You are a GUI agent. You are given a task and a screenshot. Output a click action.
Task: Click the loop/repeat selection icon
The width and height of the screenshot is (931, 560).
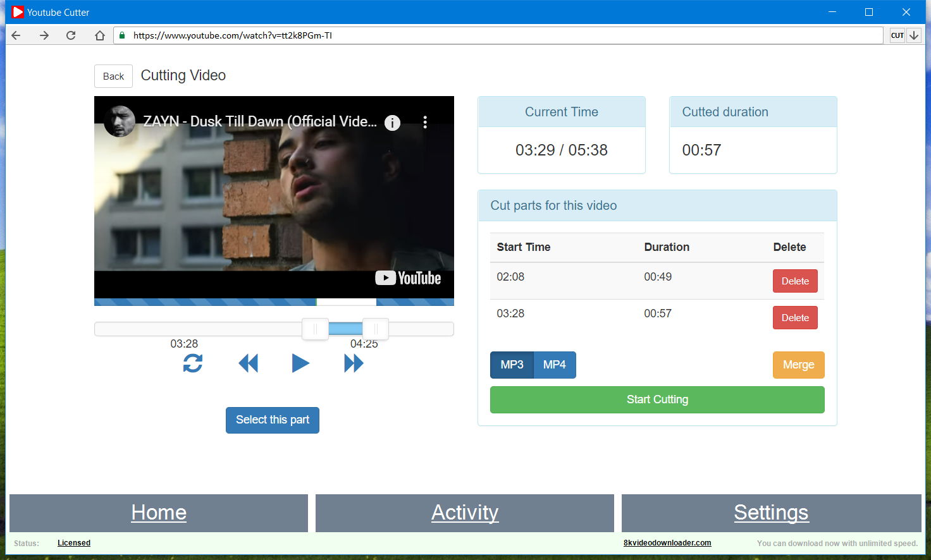point(193,363)
